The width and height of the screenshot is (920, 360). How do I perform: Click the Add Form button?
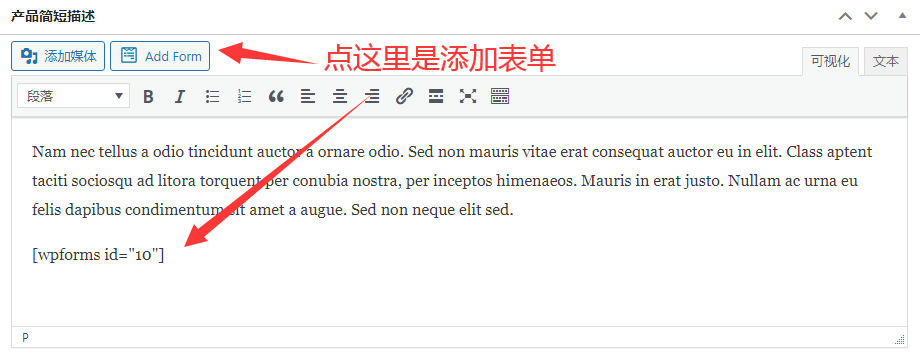click(x=160, y=56)
